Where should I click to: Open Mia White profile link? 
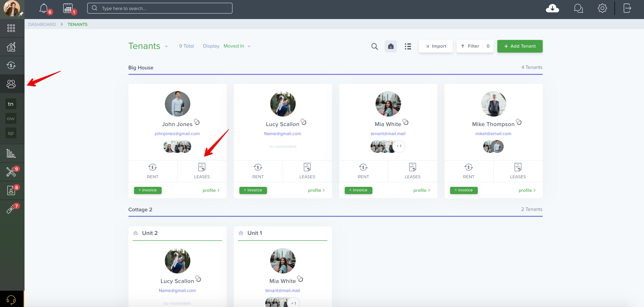tap(422, 190)
